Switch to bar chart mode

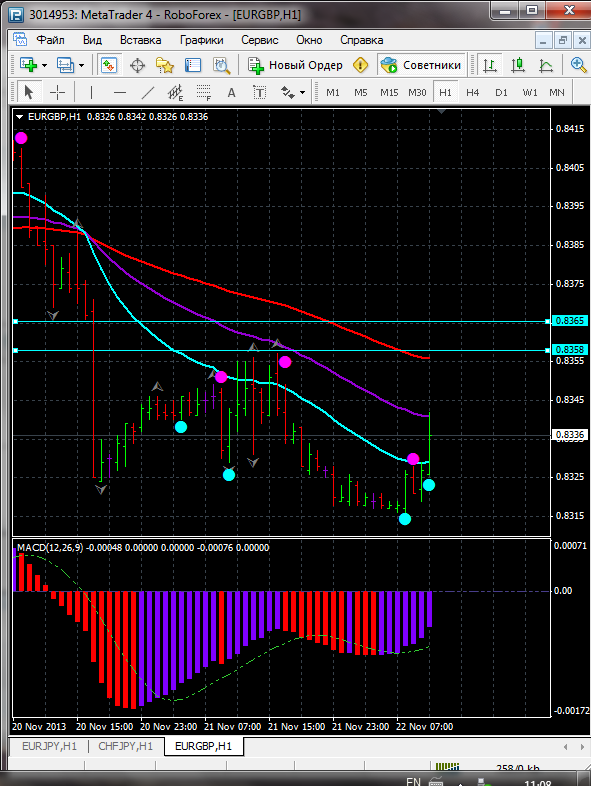[490, 65]
